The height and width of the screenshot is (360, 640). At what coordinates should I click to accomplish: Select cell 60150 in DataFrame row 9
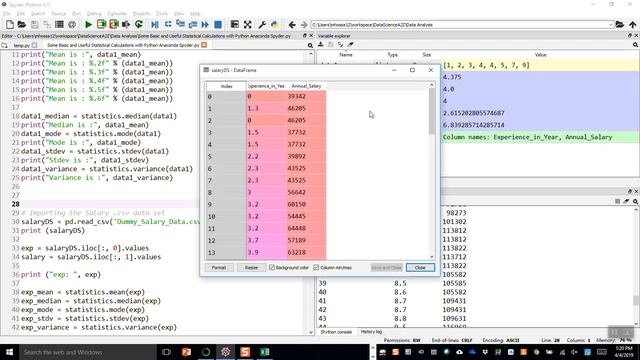[x=306, y=204]
